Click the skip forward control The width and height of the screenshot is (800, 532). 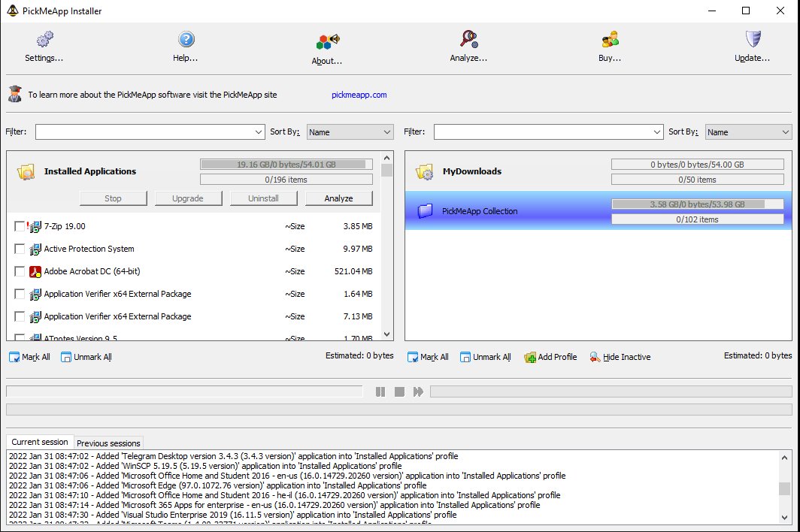pyautogui.click(x=418, y=391)
